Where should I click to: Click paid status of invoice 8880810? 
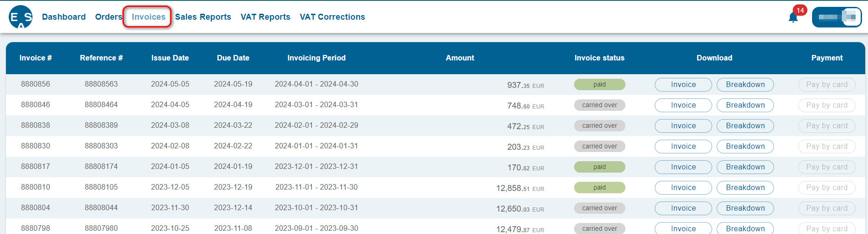point(599,188)
